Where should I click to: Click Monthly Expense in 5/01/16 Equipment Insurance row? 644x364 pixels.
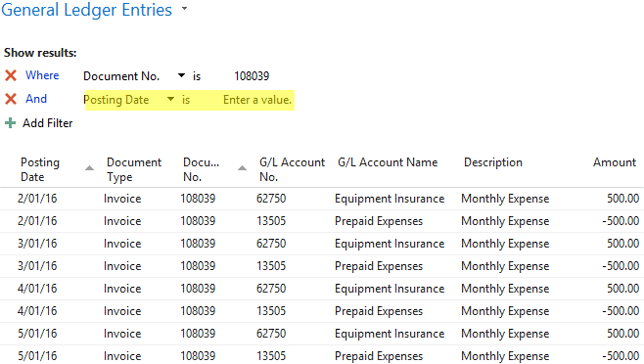pos(505,334)
